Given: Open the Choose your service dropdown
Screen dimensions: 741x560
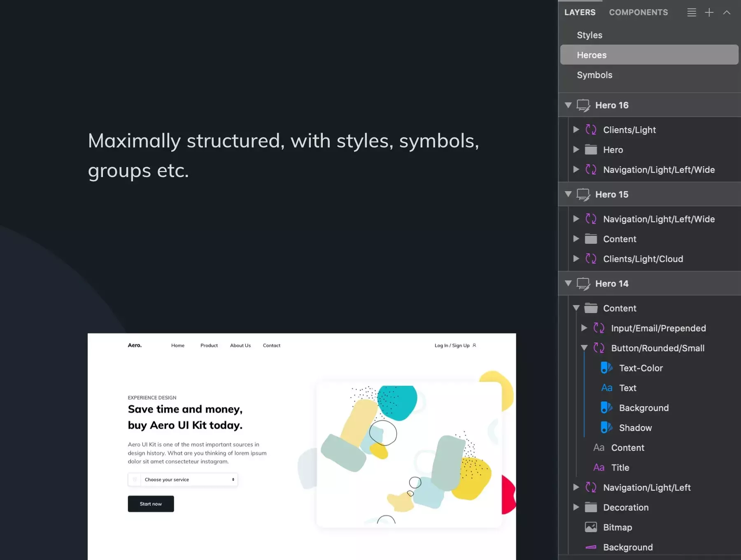Looking at the screenshot, I should pyautogui.click(x=183, y=479).
